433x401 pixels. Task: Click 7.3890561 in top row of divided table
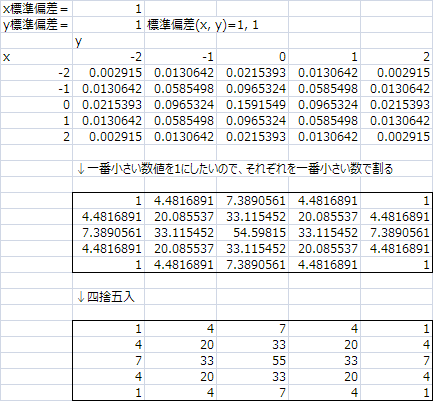tap(252, 201)
